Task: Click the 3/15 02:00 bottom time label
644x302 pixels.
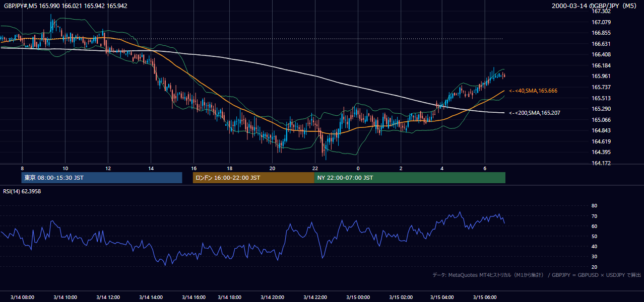Action: [401, 297]
